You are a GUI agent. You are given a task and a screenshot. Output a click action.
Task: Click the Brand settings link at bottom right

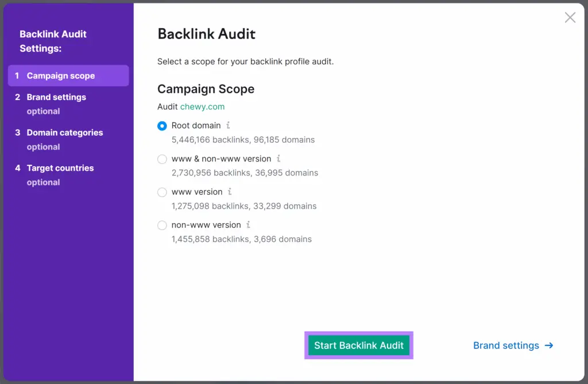click(506, 345)
